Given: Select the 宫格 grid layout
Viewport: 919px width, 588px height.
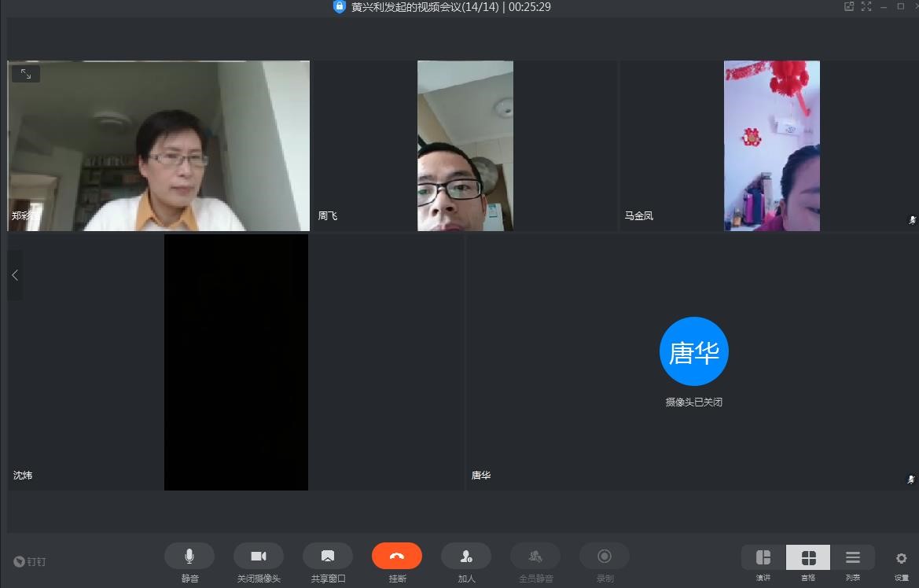Looking at the screenshot, I should click(808, 558).
